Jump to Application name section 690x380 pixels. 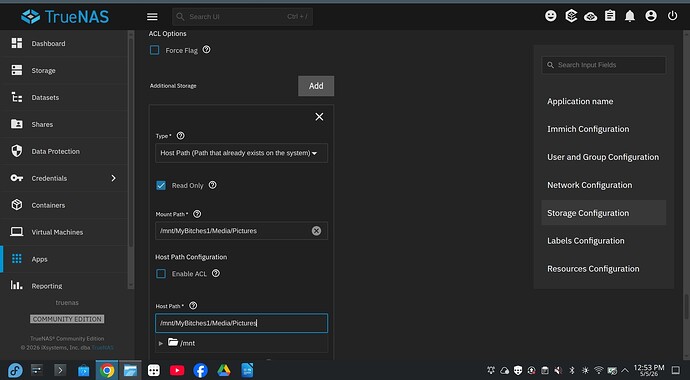[580, 101]
